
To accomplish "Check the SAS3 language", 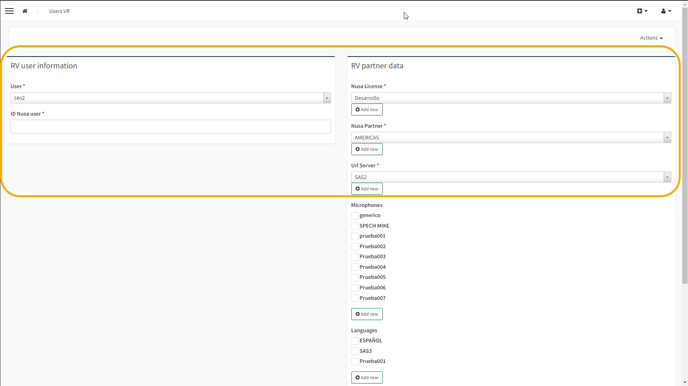I will [x=355, y=351].
